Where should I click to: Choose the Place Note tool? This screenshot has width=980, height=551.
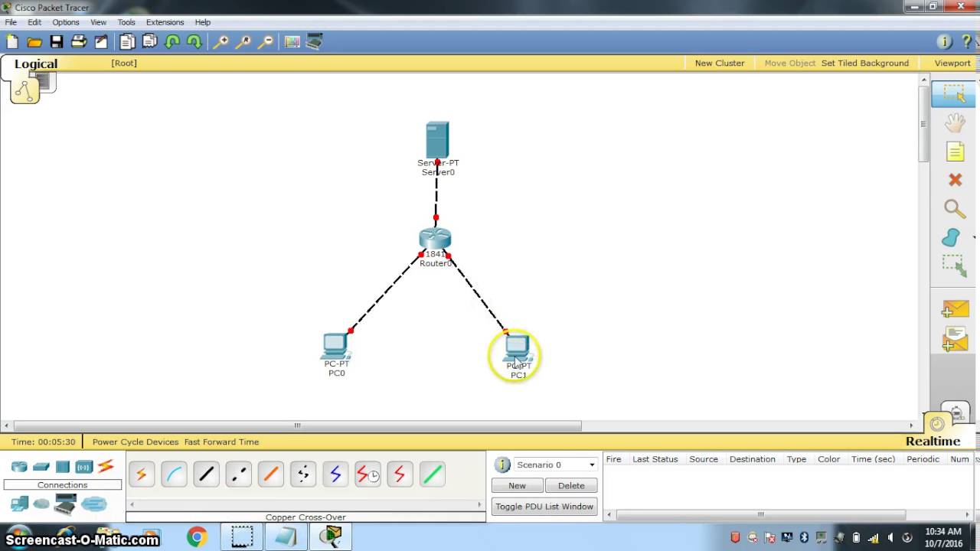955,152
